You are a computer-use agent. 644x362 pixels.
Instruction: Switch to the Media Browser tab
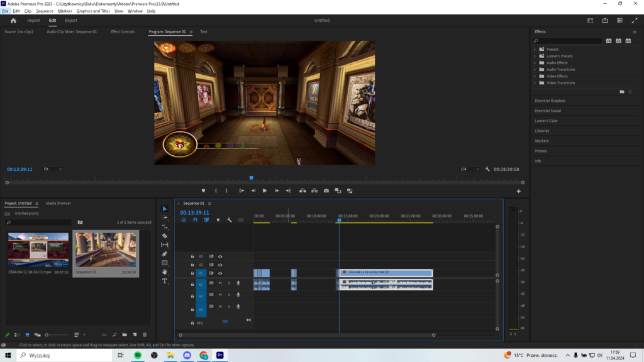pyautogui.click(x=58, y=203)
